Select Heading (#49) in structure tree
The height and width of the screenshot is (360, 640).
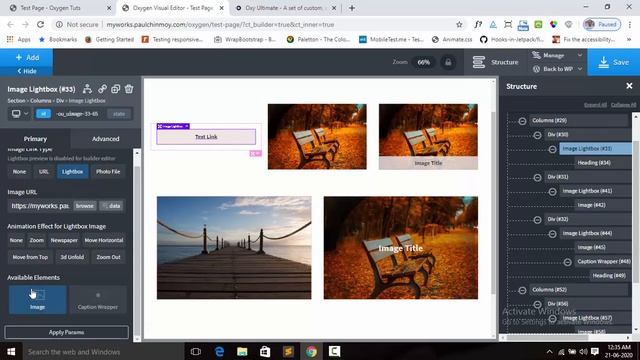pyautogui.click(x=610, y=276)
